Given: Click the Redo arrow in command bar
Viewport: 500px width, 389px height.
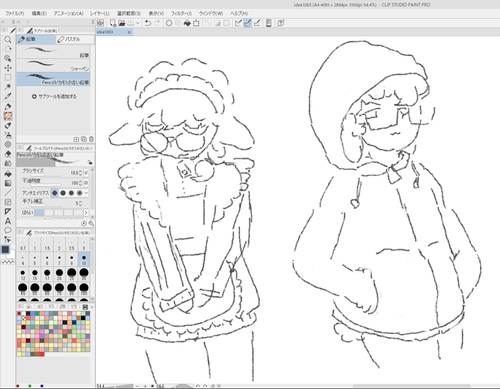Looking at the screenshot, I should click(x=157, y=23).
